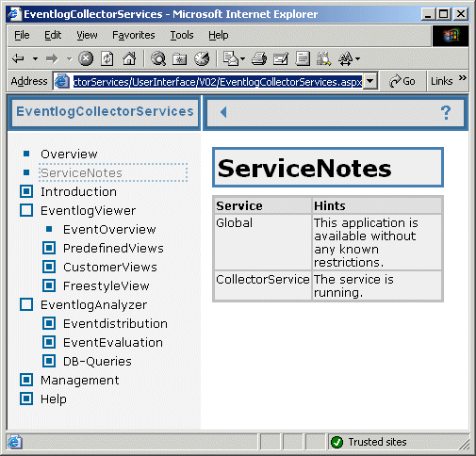This screenshot has height=456, width=476.
Task: Open the History toolbar icon
Action: pos(202,58)
